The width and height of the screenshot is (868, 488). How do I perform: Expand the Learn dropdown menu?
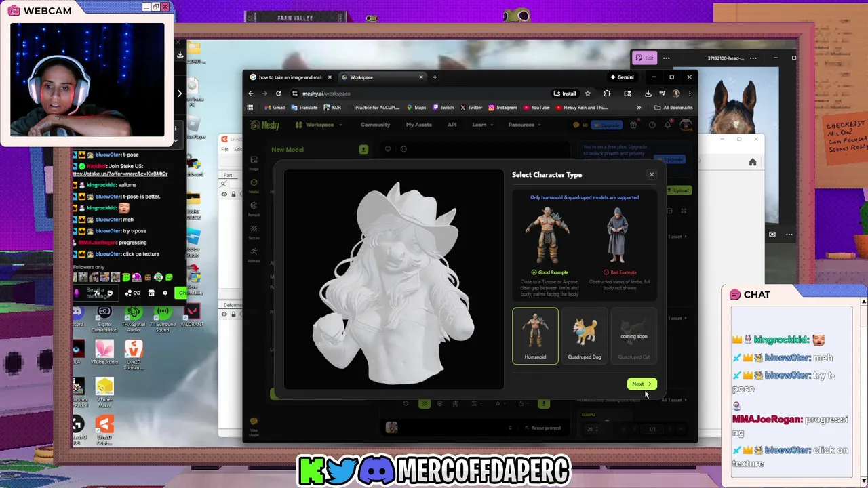click(x=482, y=125)
